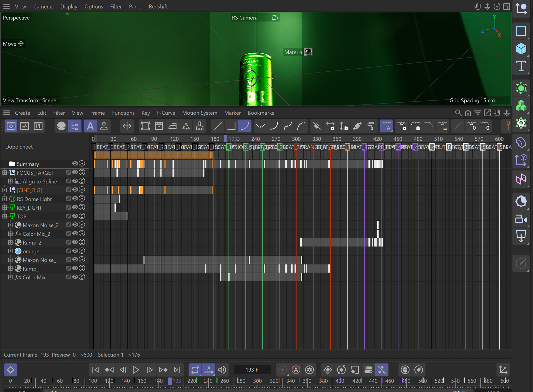The image size is (533, 392).
Task: Open the timeline search magnifier icon
Action: pos(458,113)
